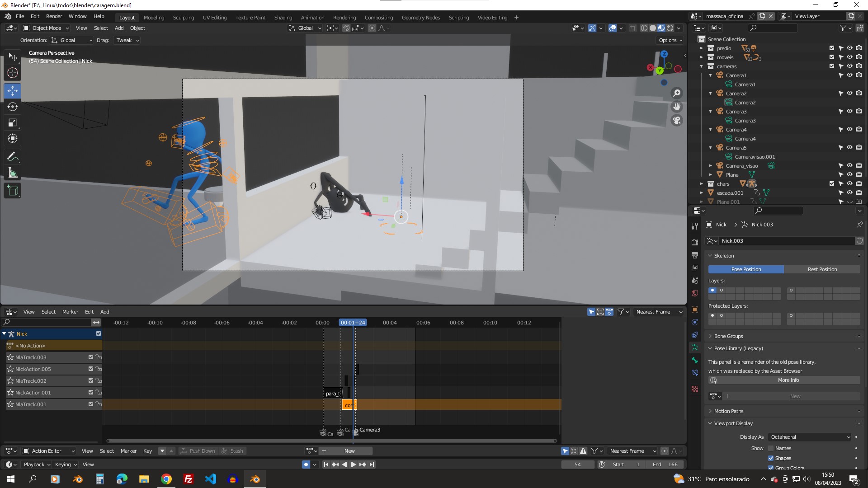Expand the predio collection
Image resolution: width=868 pixels, height=488 pixels.
[x=701, y=48]
